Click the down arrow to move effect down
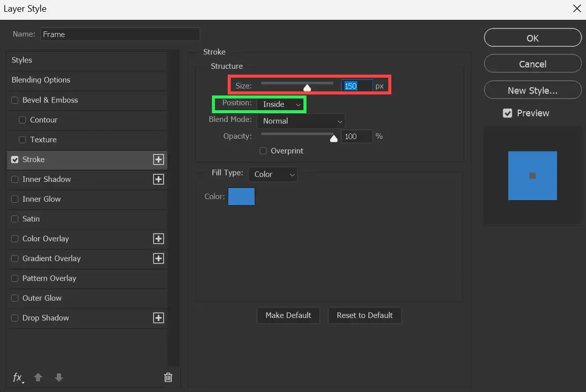This screenshot has width=586, height=392. (58, 378)
